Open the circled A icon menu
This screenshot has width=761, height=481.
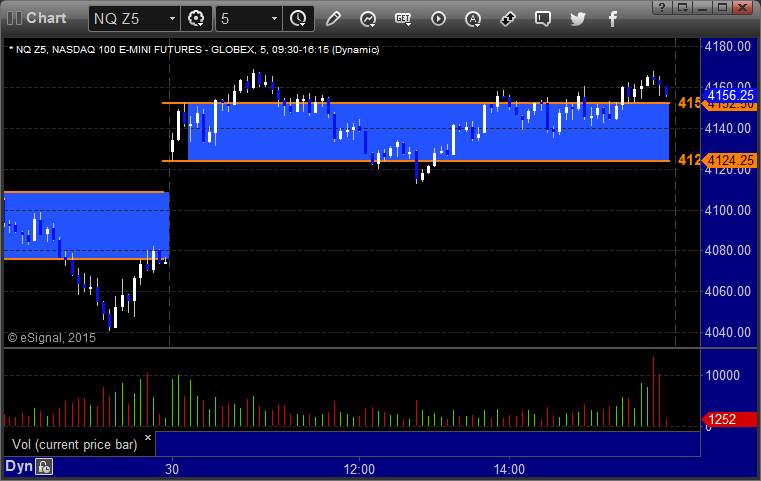coord(473,18)
